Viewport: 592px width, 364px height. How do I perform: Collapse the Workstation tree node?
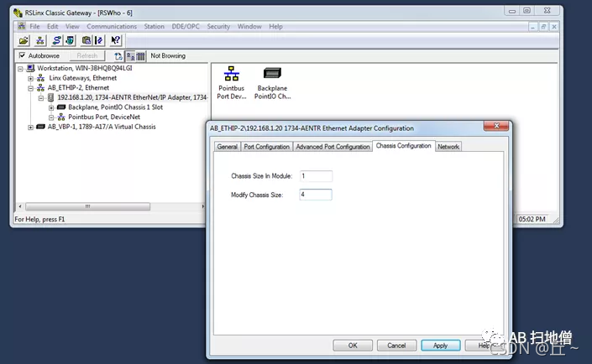coord(21,69)
